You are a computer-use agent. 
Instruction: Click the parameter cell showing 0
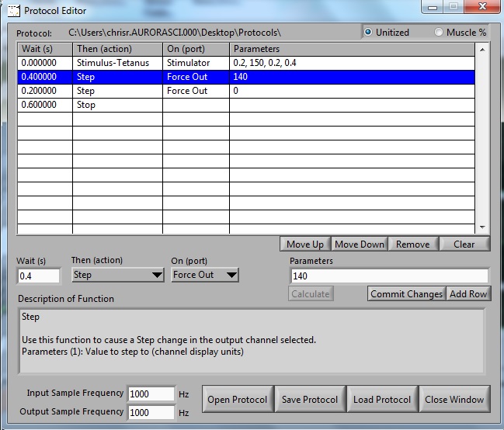point(352,91)
